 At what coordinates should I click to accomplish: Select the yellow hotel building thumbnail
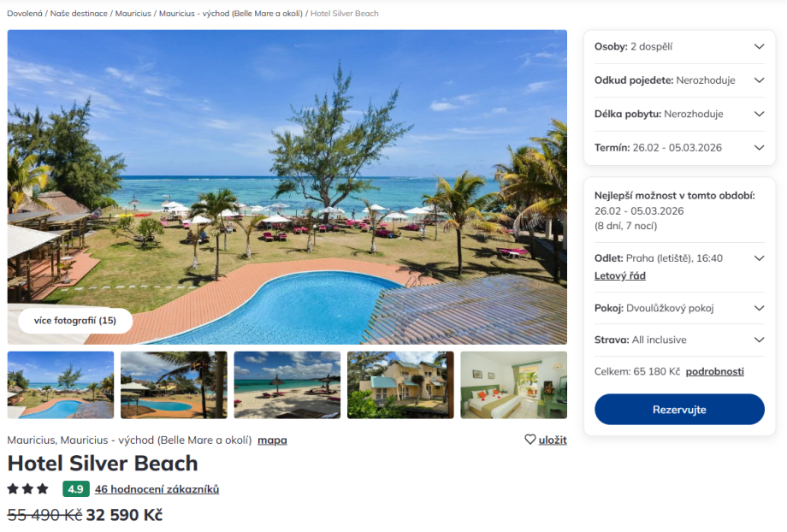(400, 385)
